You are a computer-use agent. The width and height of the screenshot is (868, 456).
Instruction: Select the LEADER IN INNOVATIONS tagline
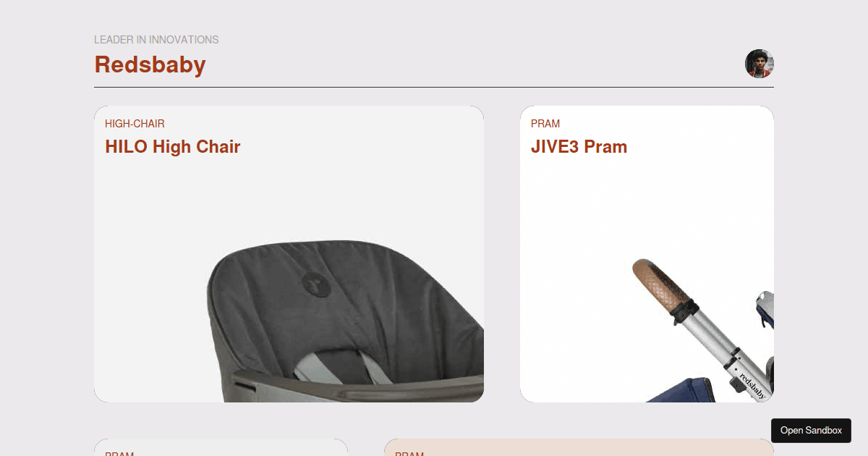[x=156, y=40]
